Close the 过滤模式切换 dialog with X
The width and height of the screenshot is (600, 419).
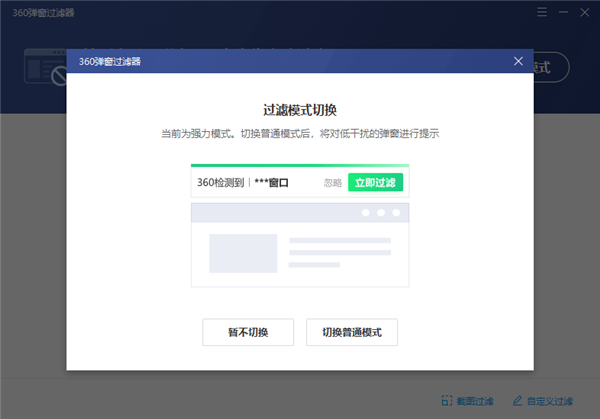click(518, 61)
